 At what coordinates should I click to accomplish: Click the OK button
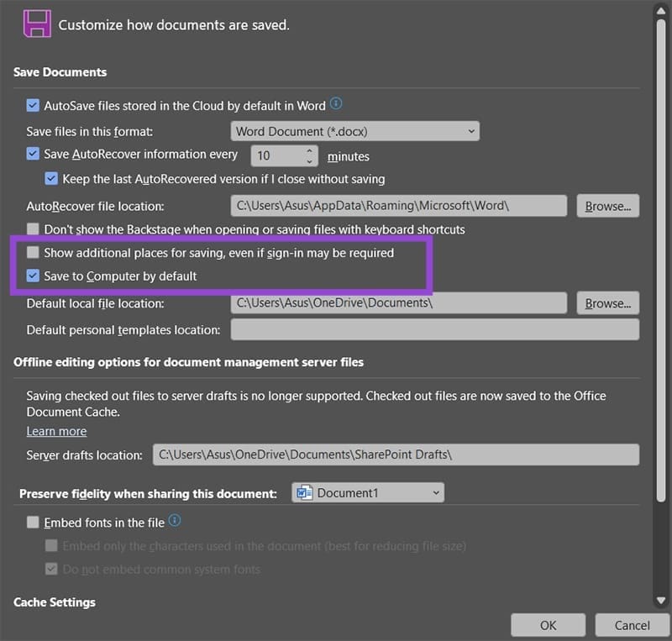(548, 625)
